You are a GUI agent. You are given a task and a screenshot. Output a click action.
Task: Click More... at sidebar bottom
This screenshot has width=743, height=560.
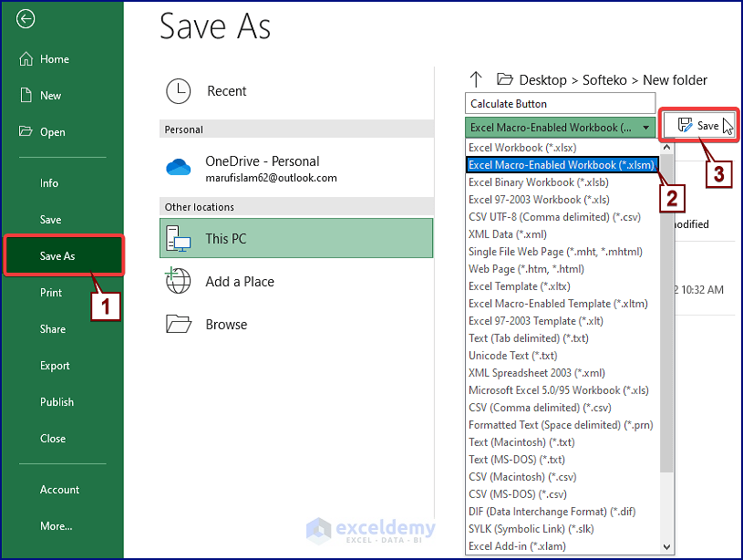(x=56, y=526)
